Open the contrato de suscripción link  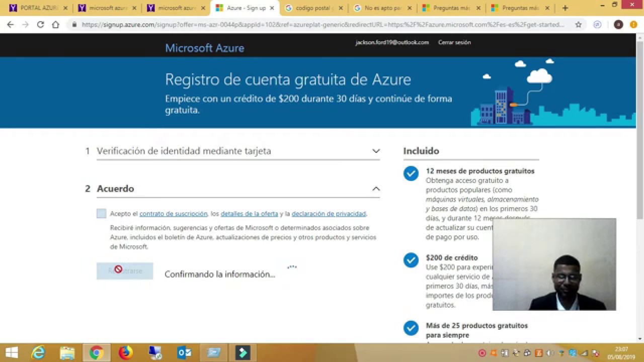(x=173, y=214)
